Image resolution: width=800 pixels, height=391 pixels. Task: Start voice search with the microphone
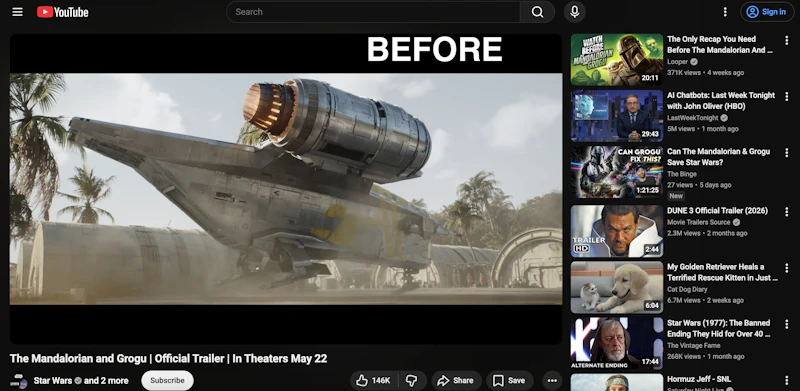tap(574, 12)
